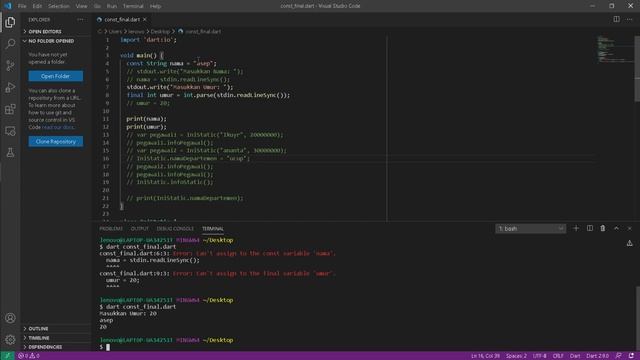Image resolution: width=640 pixels, height=360 pixels.
Task: Click the 'print(nama);' code line
Action: [146, 119]
